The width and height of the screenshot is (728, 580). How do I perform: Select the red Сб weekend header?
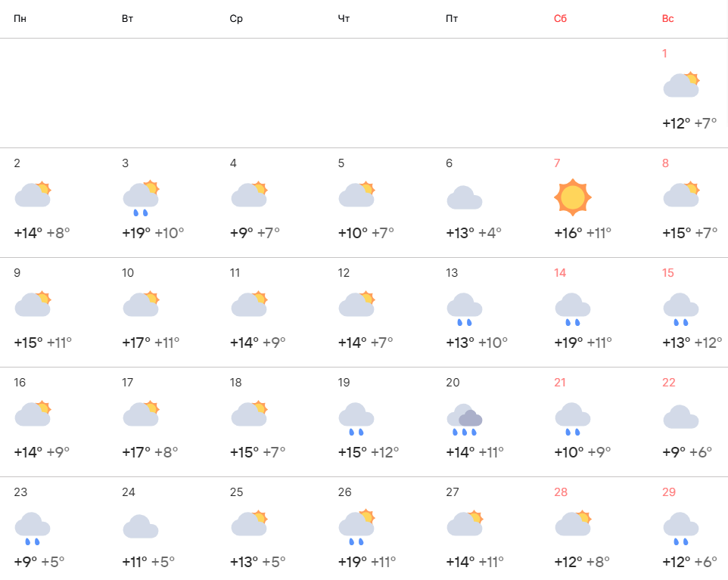pos(560,18)
